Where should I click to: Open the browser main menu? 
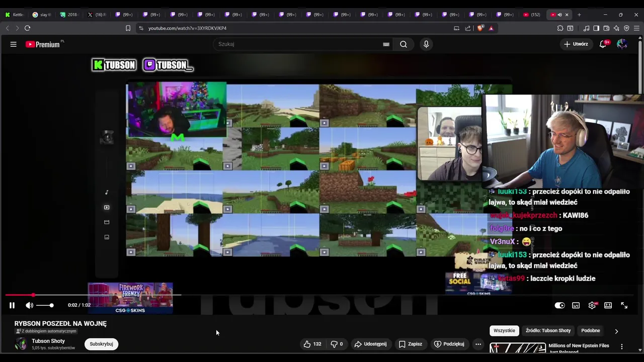click(636, 28)
